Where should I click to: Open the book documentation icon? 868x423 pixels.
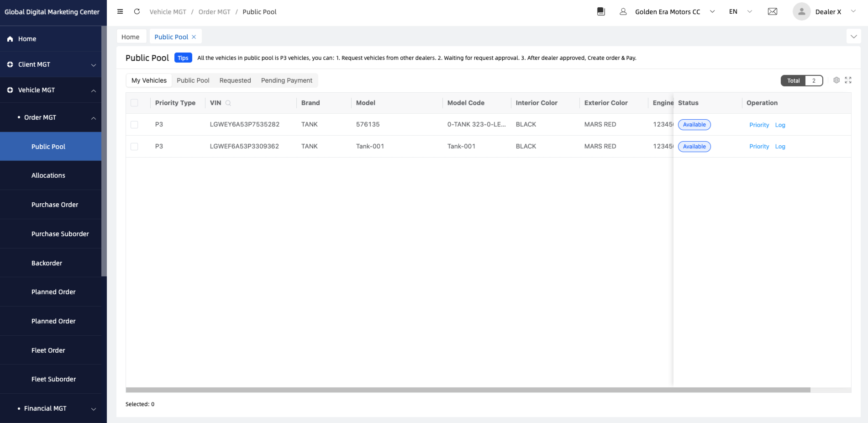click(601, 12)
